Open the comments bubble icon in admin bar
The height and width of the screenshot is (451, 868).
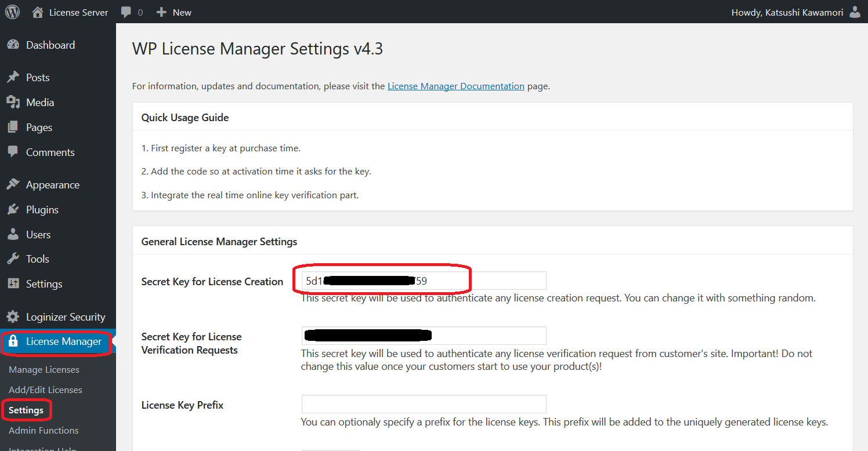126,12
